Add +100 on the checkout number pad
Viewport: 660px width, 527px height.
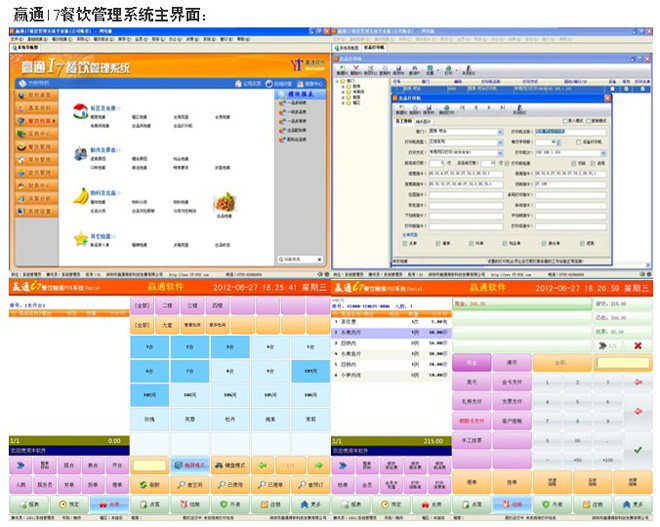tap(607, 460)
